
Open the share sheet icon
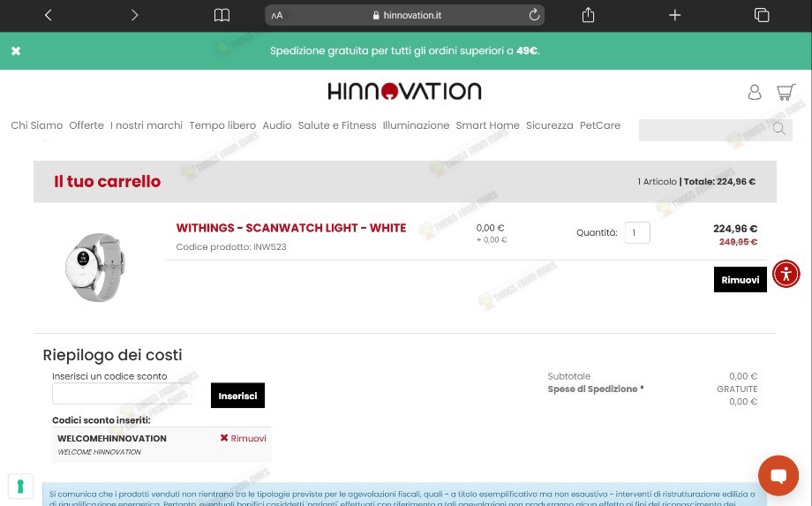(x=589, y=15)
